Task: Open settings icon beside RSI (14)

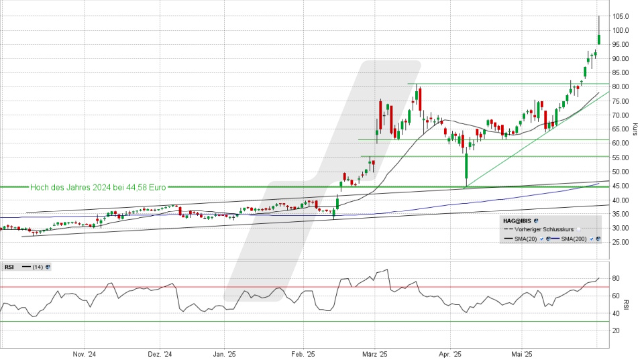Action: 48,267
